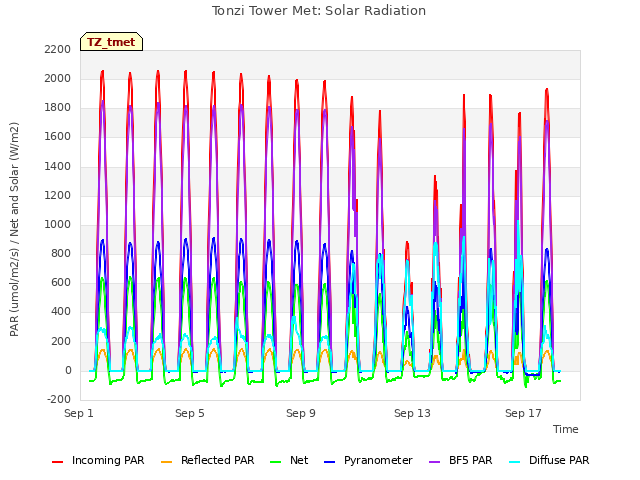Click the '2200' y-axis tick label
This screenshot has height=480, width=640.
click(58, 49)
